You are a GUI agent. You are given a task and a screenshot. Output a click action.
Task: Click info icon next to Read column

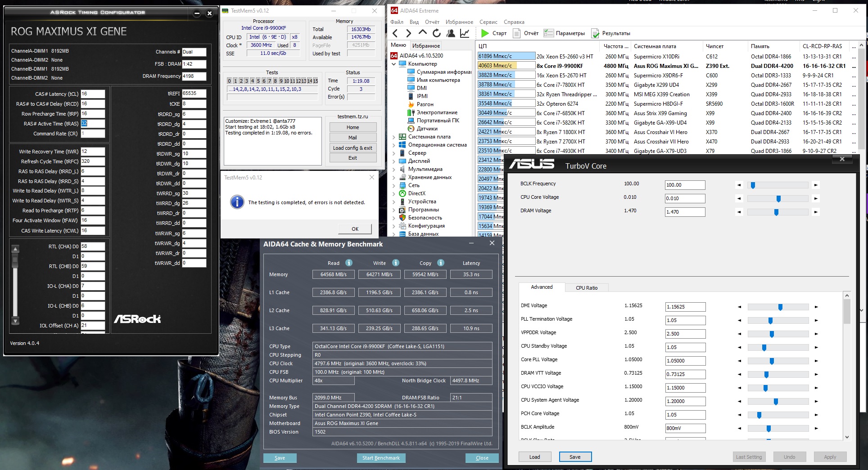click(349, 263)
